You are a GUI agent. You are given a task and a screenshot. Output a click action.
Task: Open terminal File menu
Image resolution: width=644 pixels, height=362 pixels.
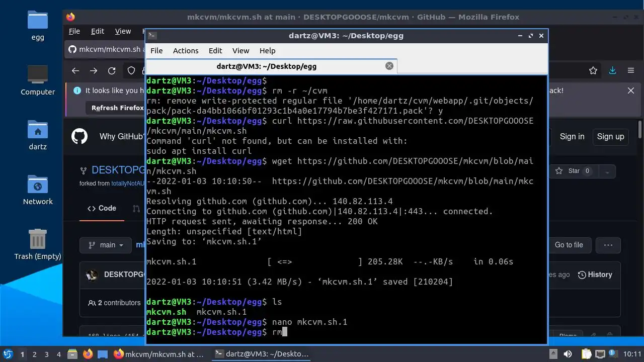tap(156, 50)
